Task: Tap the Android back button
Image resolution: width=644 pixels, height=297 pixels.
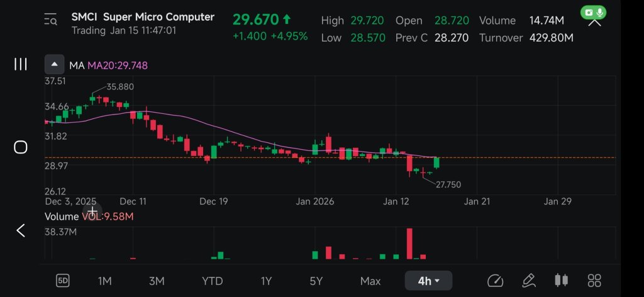Action: pos(21,230)
